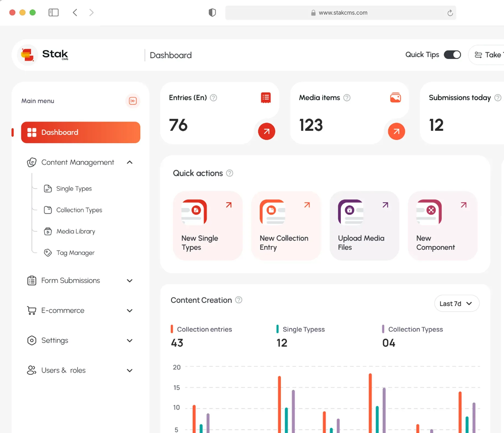
Task: Click help icon next to Content Creation
Action: (239, 300)
